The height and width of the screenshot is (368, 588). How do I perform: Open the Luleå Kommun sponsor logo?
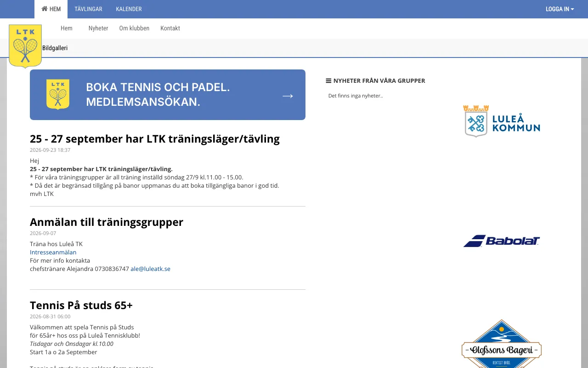pyautogui.click(x=502, y=121)
